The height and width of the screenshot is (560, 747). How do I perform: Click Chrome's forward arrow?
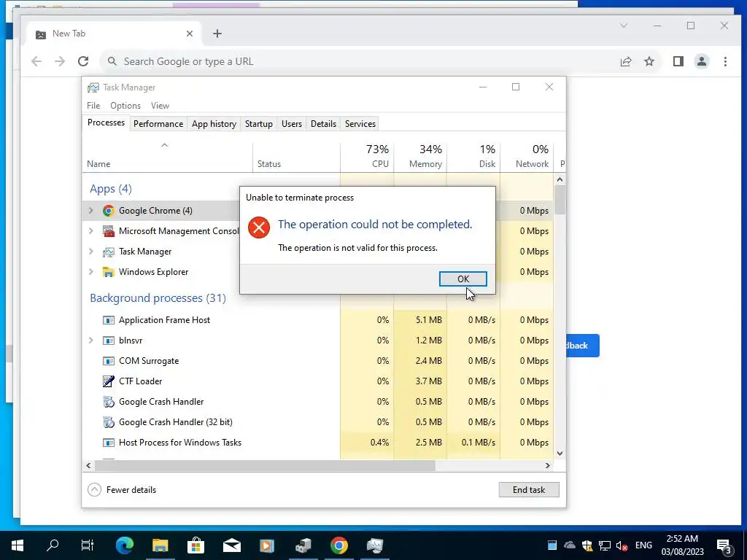[60, 61]
